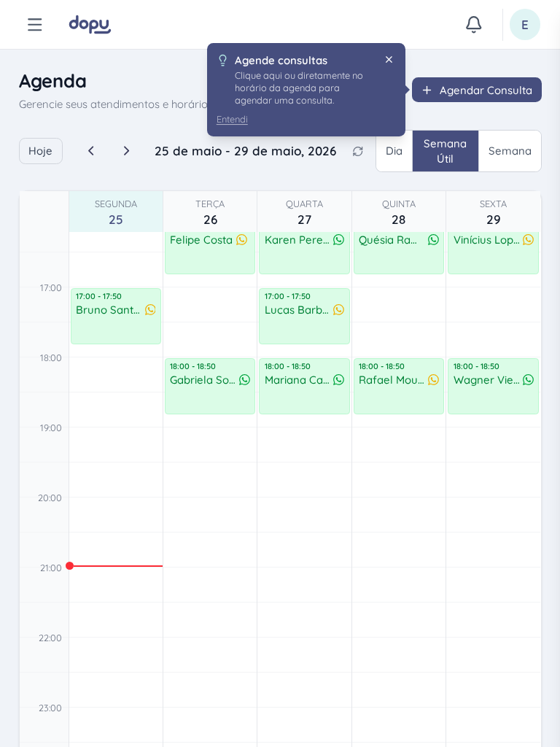The width and height of the screenshot is (560, 747).
Task: Switch to the Semana view tab
Action: pos(510,151)
